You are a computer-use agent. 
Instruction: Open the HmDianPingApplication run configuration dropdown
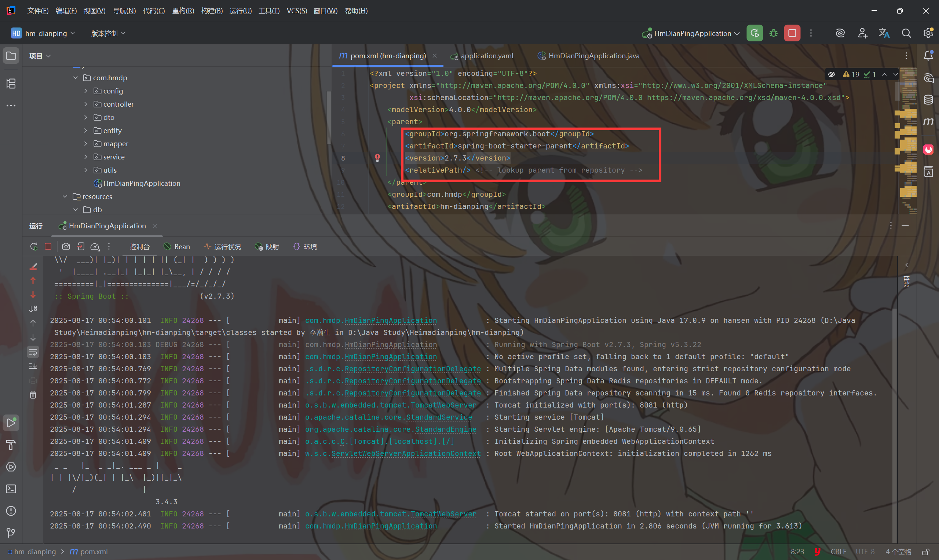tap(691, 33)
